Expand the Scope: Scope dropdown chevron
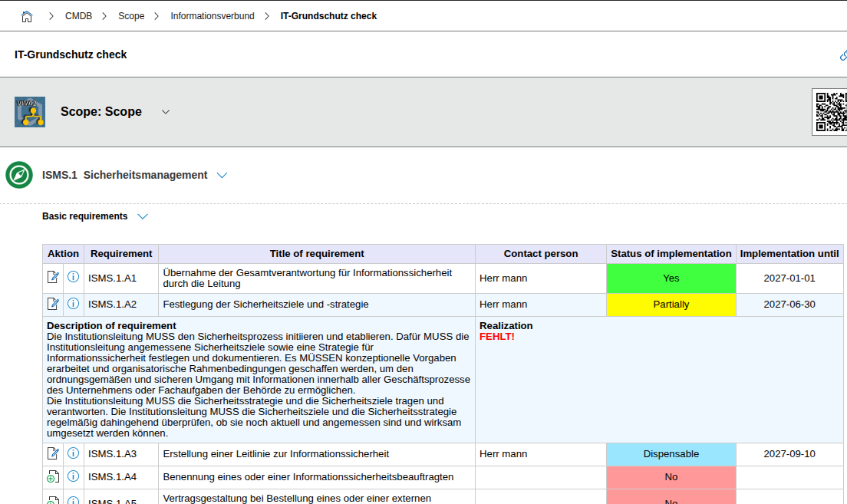The height and width of the screenshot is (504, 847). (165, 112)
